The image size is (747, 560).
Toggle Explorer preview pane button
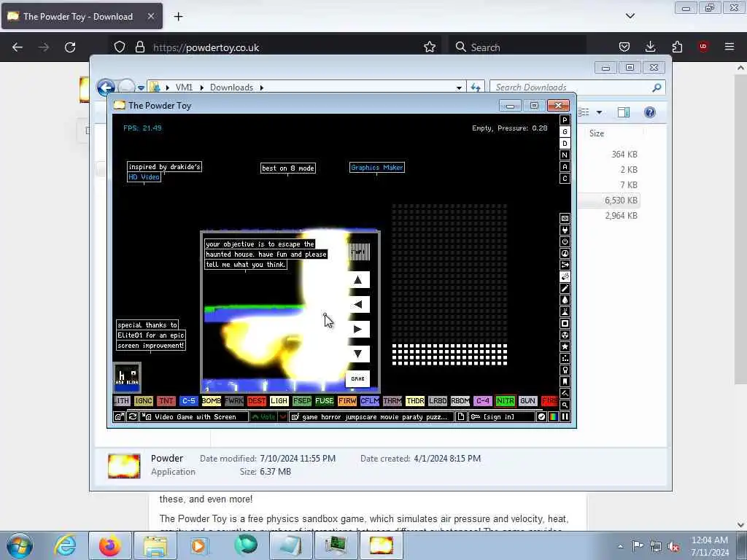[x=623, y=112]
